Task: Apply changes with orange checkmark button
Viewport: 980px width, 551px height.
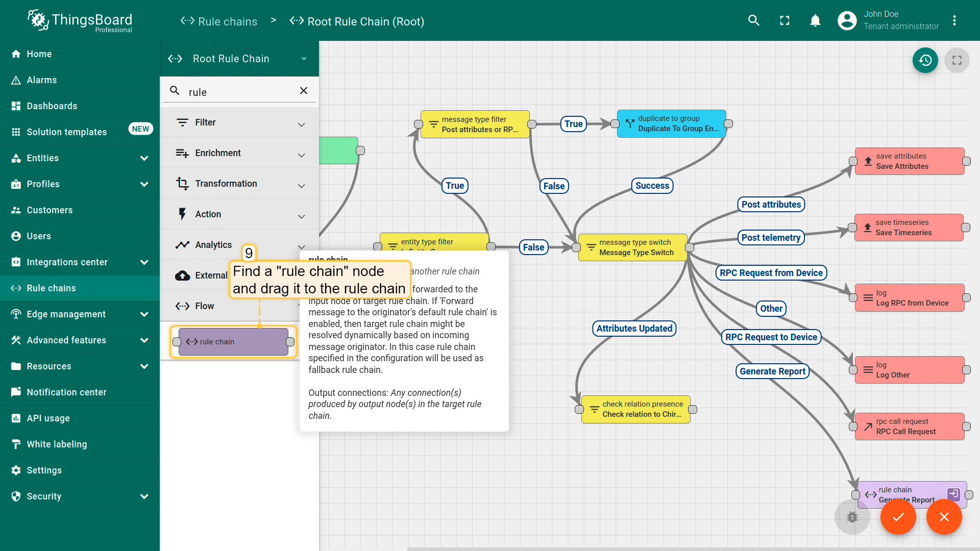Action: pos(898,517)
